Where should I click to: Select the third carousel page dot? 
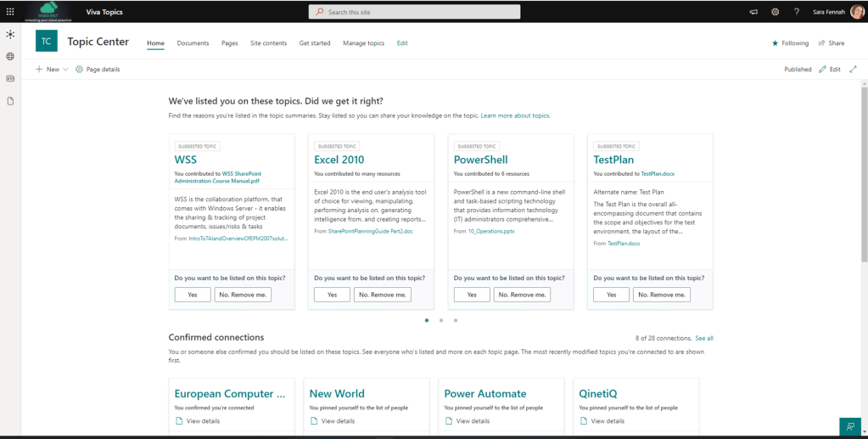(x=456, y=320)
